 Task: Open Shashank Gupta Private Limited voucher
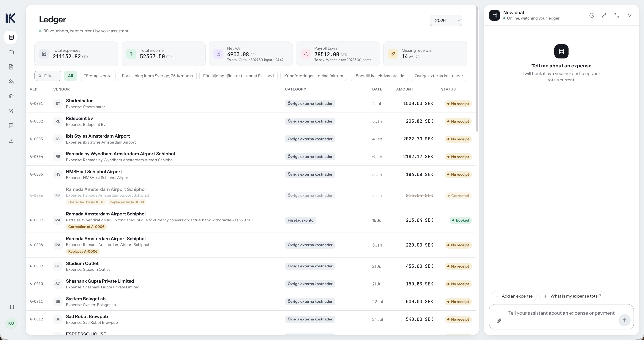tap(250, 284)
